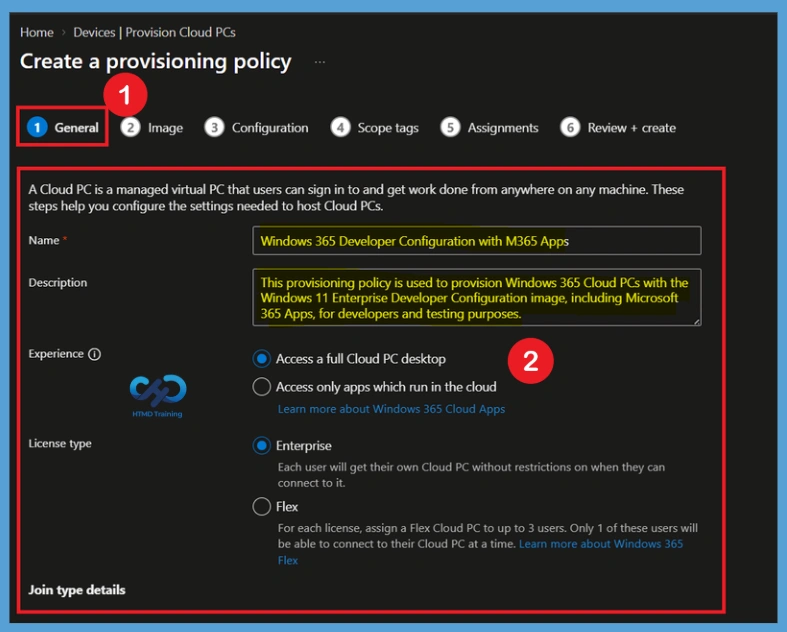
Task: Click into the Name input field
Action: 477,241
